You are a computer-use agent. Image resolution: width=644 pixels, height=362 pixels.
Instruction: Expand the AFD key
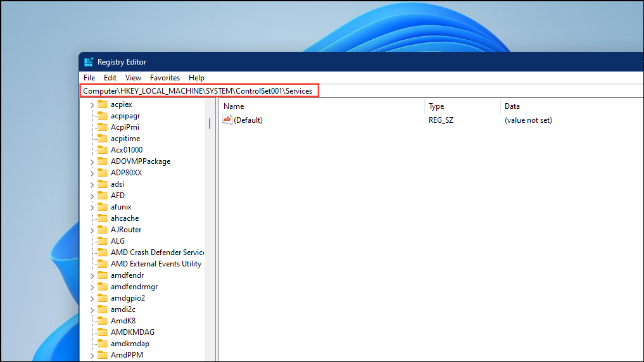92,196
